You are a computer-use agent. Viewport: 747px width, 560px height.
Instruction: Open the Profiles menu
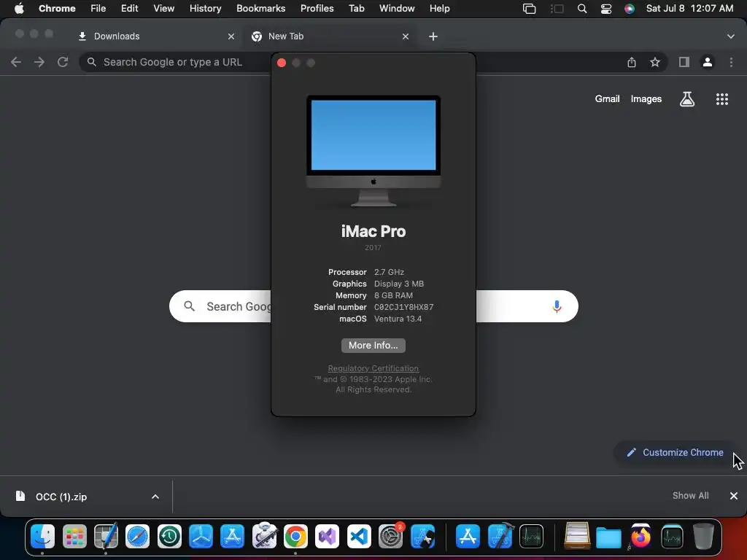point(317,9)
